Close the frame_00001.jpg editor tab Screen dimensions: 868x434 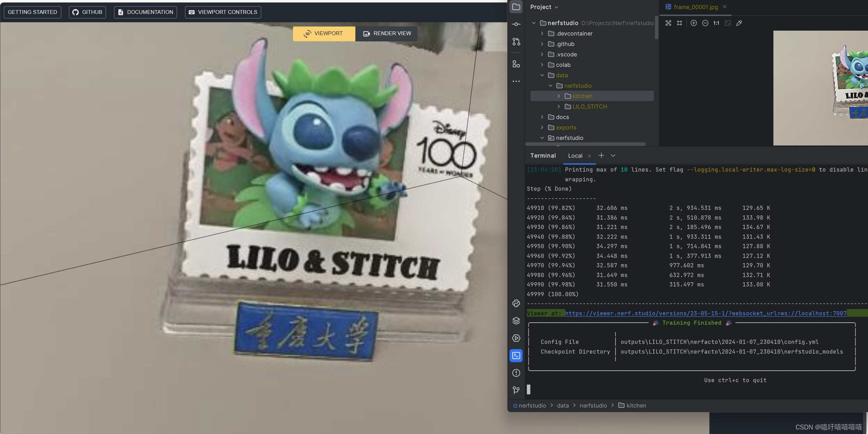coord(725,7)
